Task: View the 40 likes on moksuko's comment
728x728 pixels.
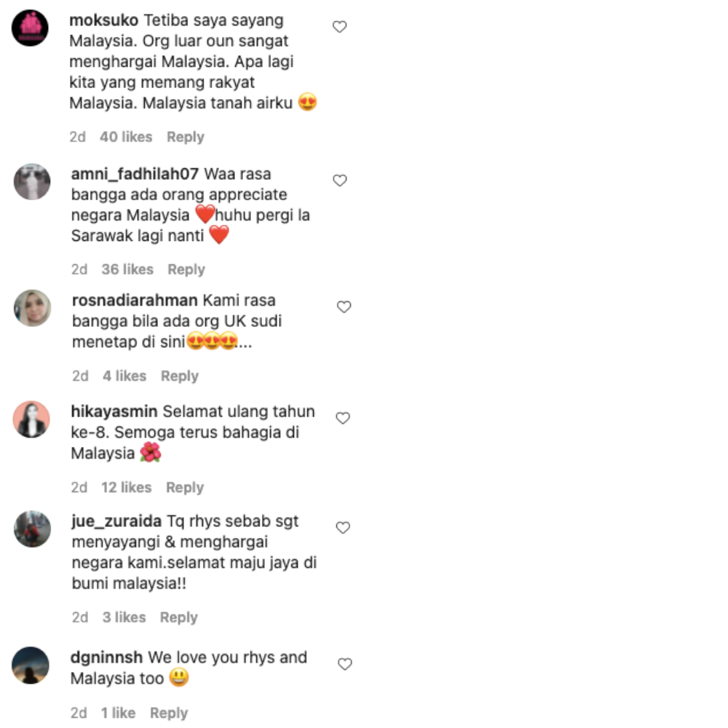Action: (x=126, y=137)
